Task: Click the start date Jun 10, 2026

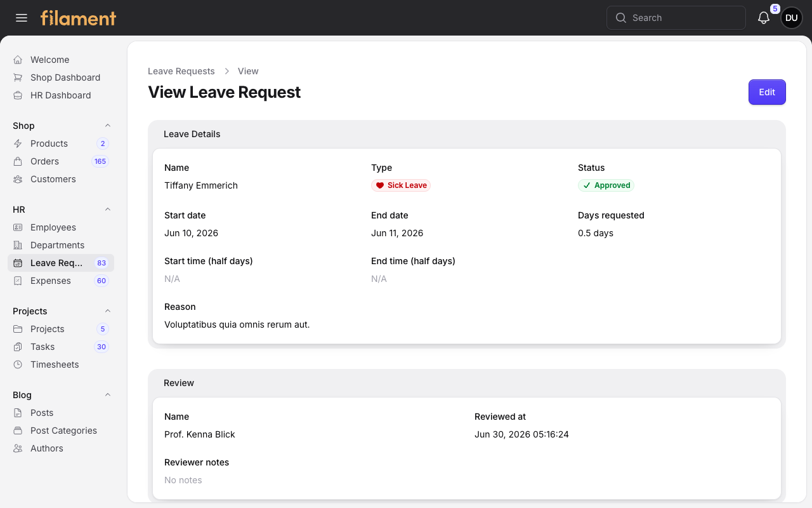Action: pyautogui.click(x=191, y=233)
